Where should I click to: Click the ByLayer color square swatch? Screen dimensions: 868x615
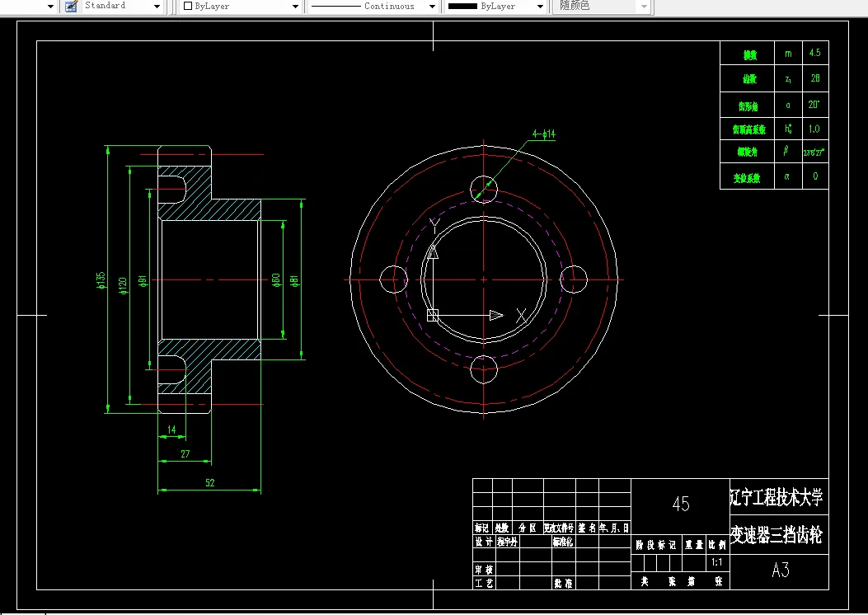pos(188,6)
